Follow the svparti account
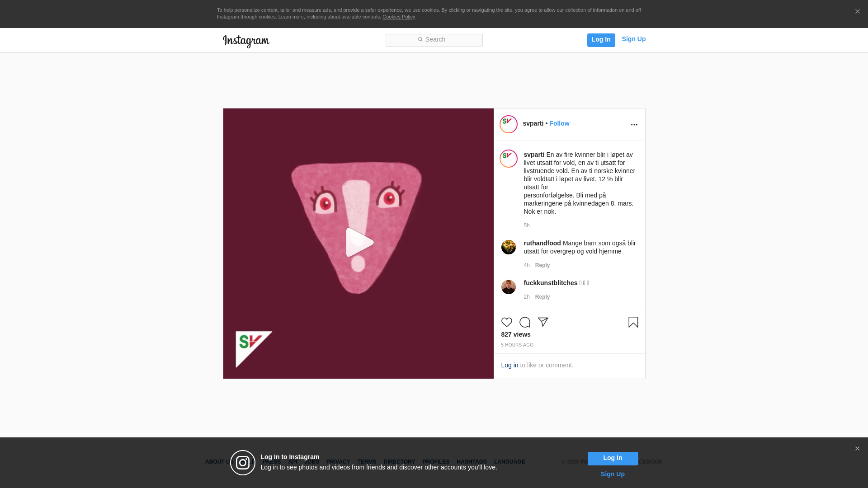The image size is (868, 488). coord(559,123)
